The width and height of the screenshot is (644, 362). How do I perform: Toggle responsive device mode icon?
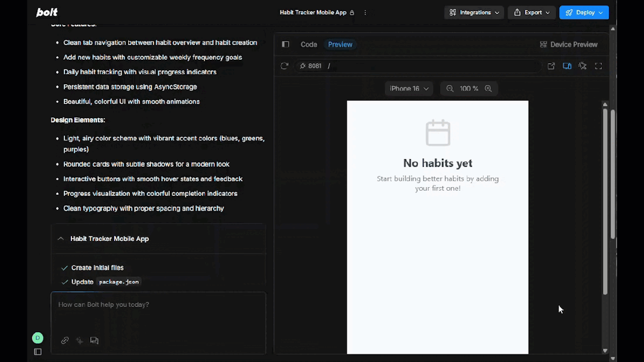pos(567,65)
